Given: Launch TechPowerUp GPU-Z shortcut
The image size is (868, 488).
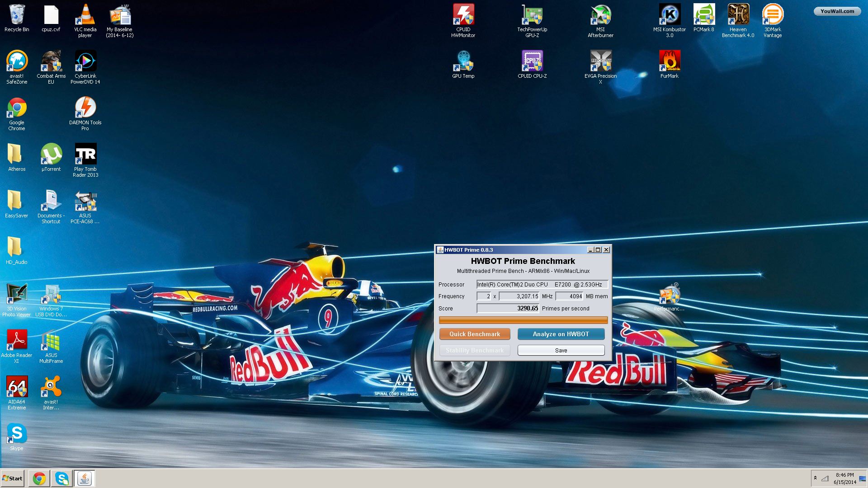Looking at the screenshot, I should (x=532, y=20).
